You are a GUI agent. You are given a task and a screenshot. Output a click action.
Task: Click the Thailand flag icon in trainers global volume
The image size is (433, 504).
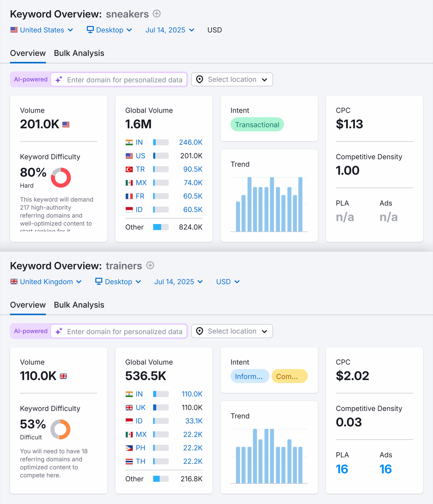pyautogui.click(x=129, y=461)
